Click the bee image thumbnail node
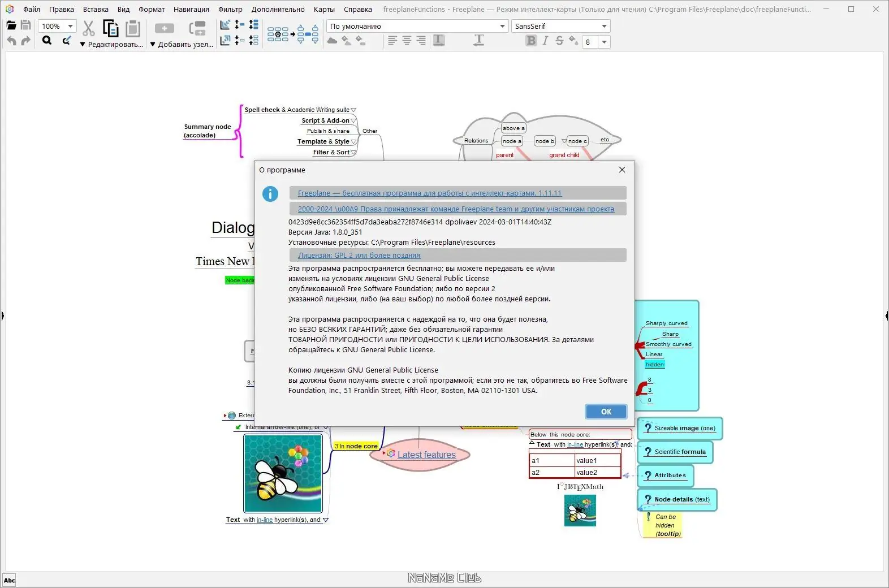 coord(283,473)
